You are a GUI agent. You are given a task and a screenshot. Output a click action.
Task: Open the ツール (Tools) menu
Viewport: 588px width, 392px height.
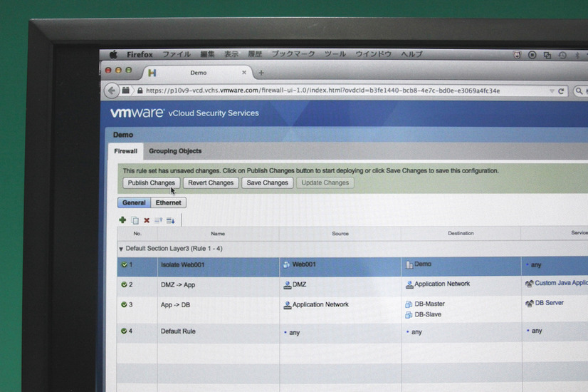tap(335, 54)
